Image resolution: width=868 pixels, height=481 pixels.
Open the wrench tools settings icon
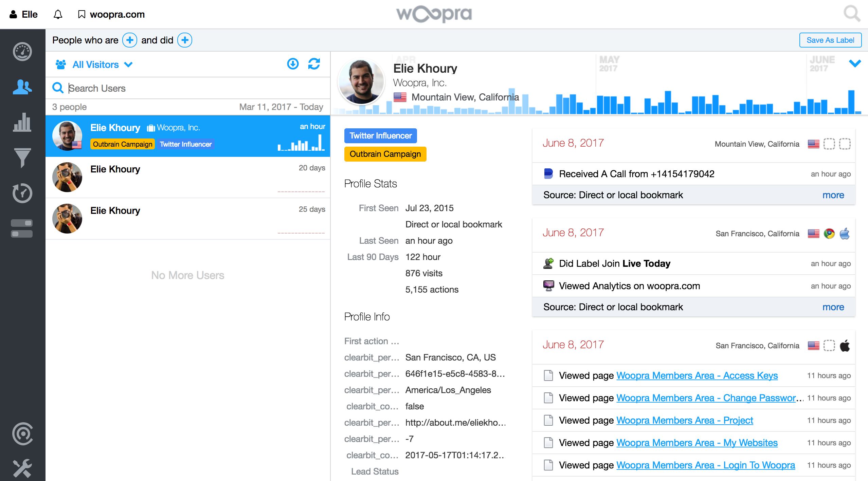[x=22, y=468]
